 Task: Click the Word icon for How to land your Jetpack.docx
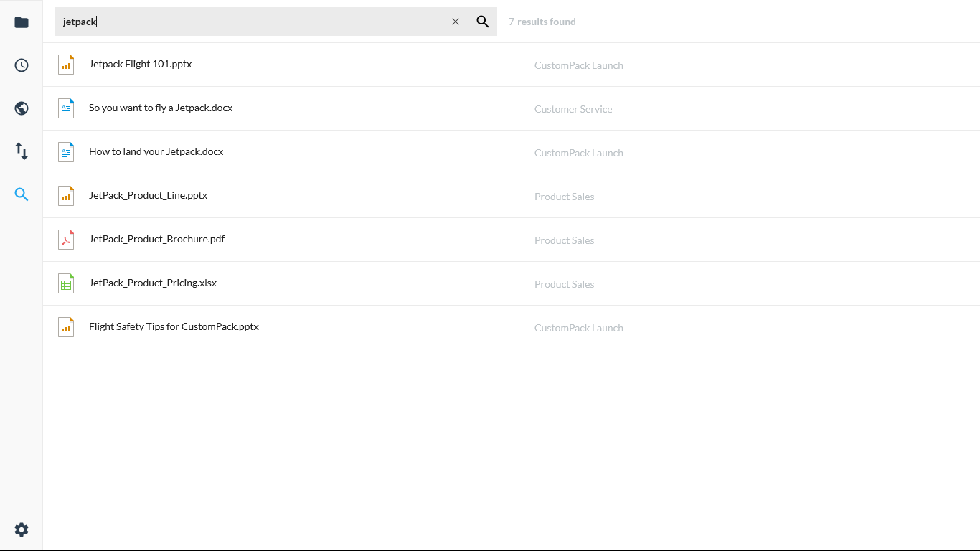coord(65,151)
